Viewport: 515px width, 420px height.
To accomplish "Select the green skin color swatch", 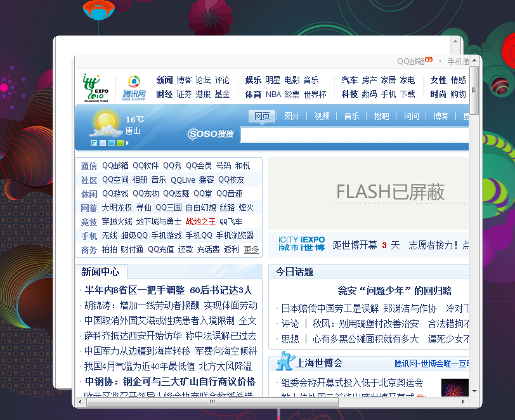I will pos(121,143).
